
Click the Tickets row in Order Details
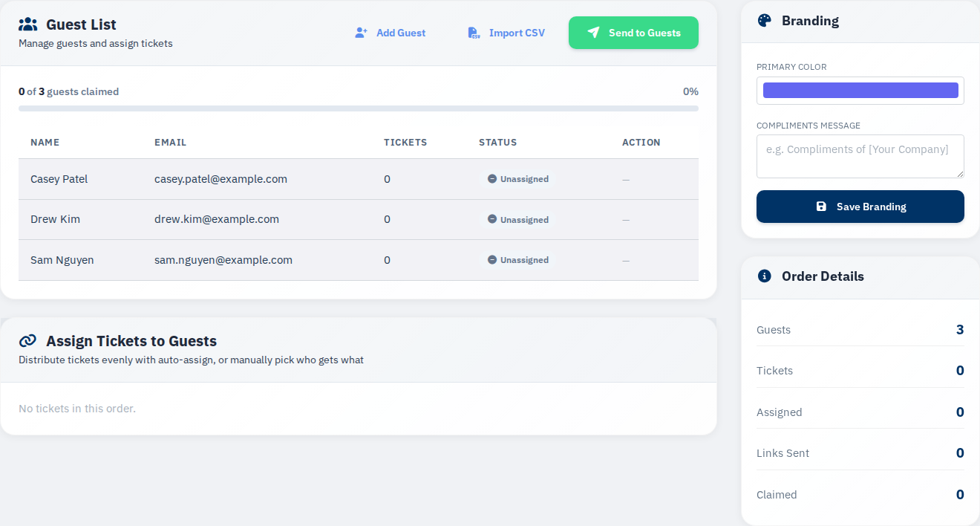pos(860,371)
